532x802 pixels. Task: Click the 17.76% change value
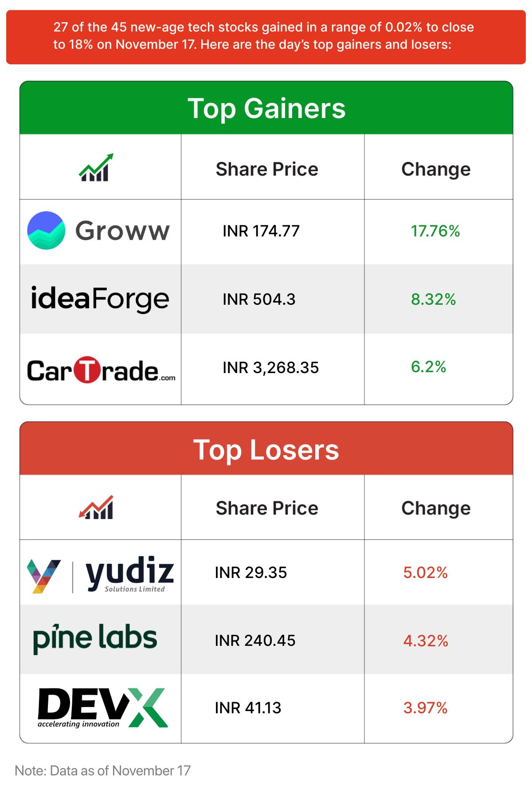435,231
